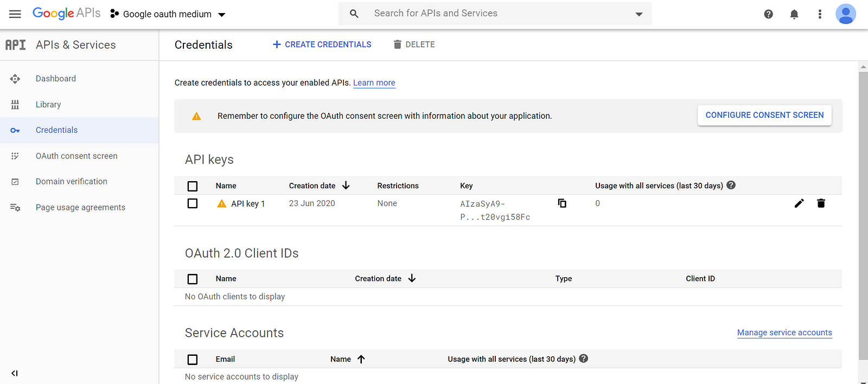
Task: Click the Page usage agreements icon
Action: click(x=15, y=207)
